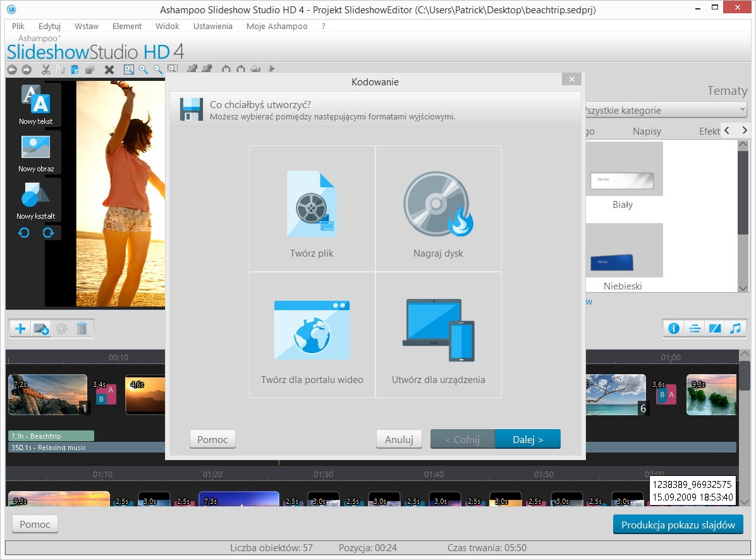Add a Nowy obraz image element
The width and height of the screenshot is (756, 560).
35,152
